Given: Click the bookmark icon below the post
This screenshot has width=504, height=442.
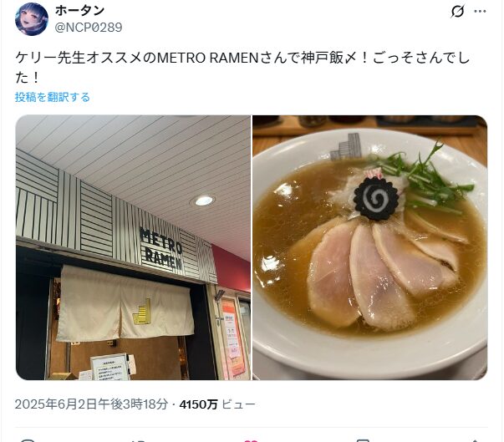Looking at the screenshot, I should (364, 440).
